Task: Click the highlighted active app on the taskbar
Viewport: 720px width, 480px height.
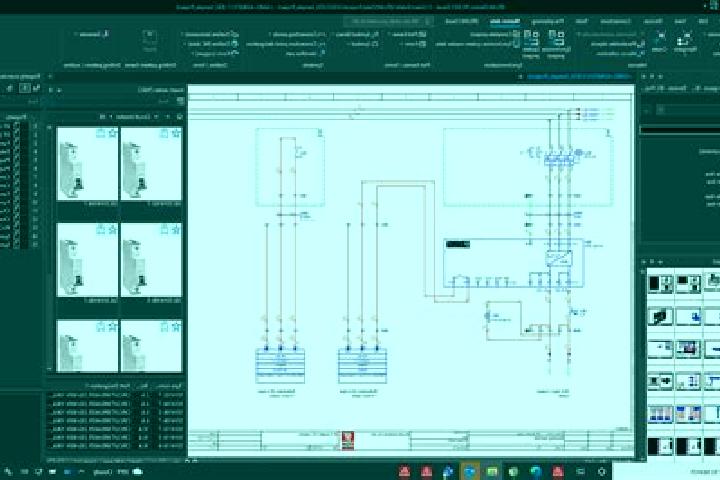Action: [469, 471]
